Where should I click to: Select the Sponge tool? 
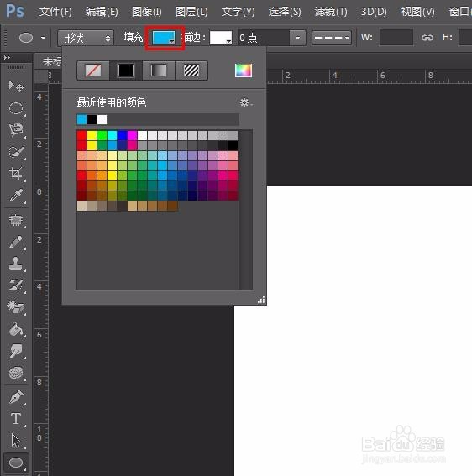16,373
